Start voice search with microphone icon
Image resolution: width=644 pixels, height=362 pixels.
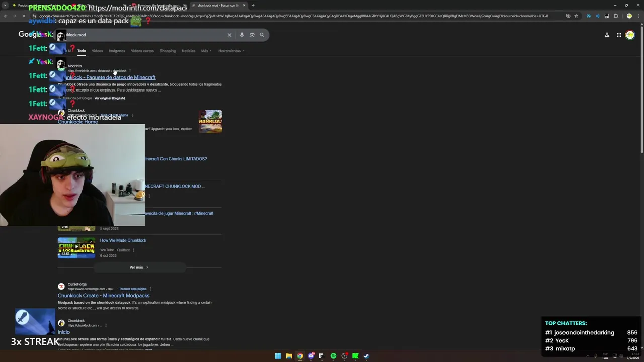click(242, 35)
